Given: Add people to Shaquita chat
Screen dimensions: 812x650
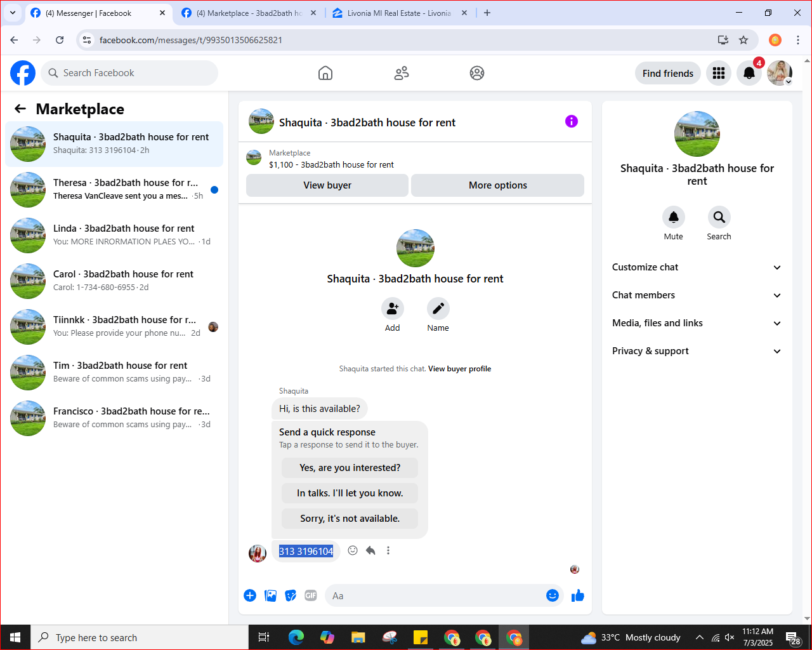Looking at the screenshot, I should coord(393,308).
